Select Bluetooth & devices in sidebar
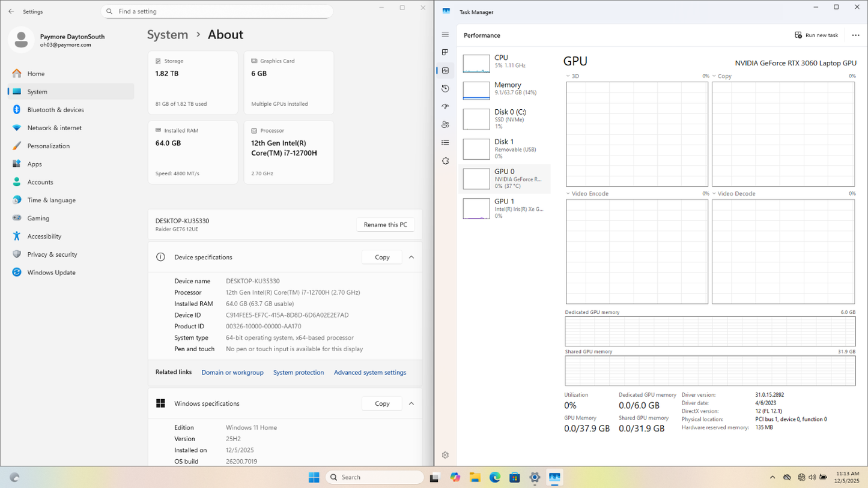The height and width of the screenshot is (488, 868). point(55,110)
